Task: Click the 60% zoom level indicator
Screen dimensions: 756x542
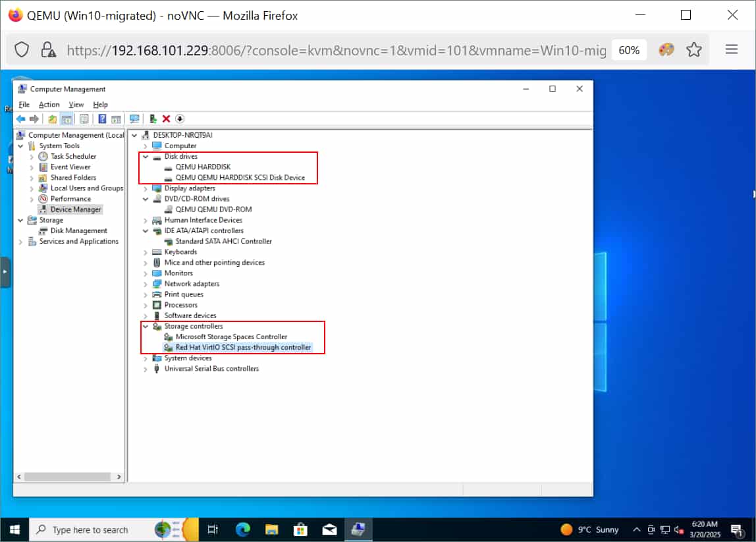Action: pos(629,50)
